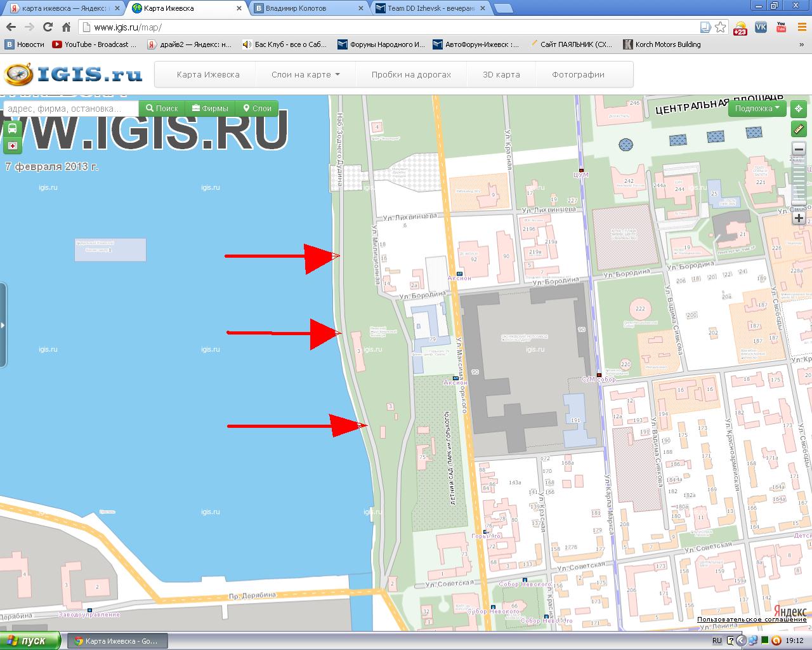Open the translate page icon in address bar
812x650 pixels.
click(705, 27)
